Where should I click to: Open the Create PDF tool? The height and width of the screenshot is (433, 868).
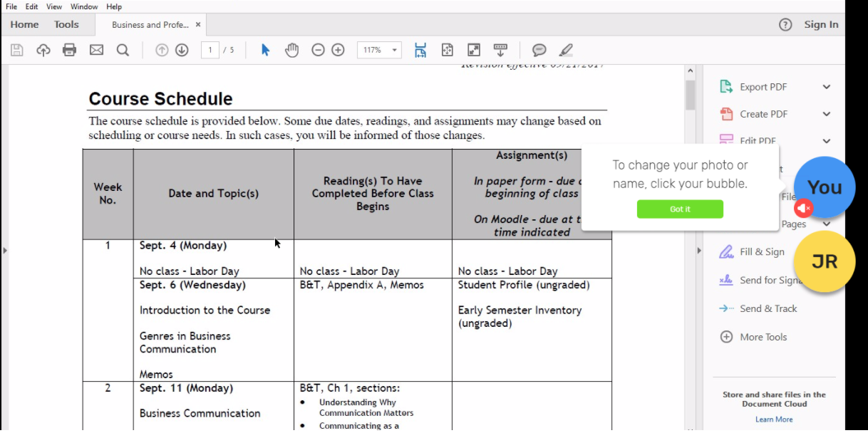coord(763,114)
